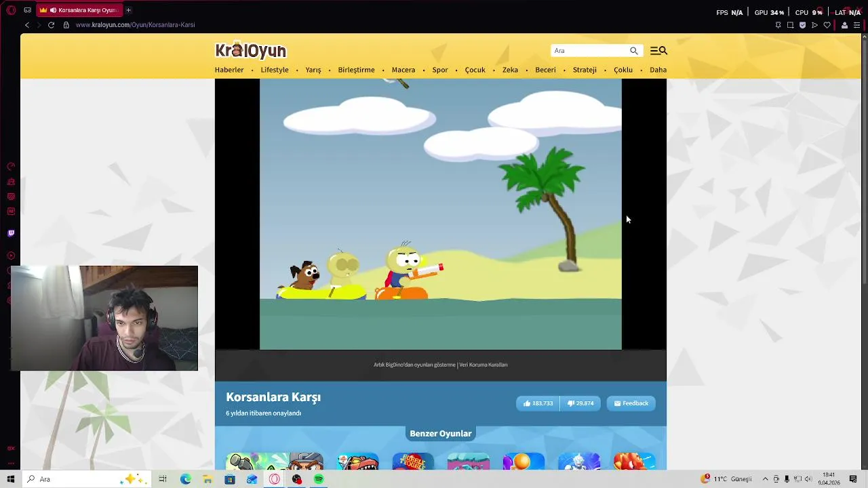
Task: Open Spotify from the taskbar
Action: click(x=319, y=479)
